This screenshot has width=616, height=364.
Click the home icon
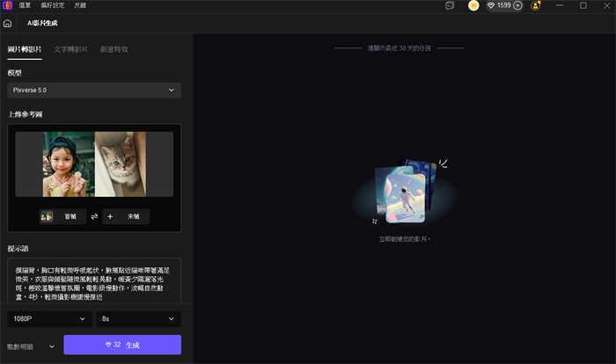(x=8, y=24)
